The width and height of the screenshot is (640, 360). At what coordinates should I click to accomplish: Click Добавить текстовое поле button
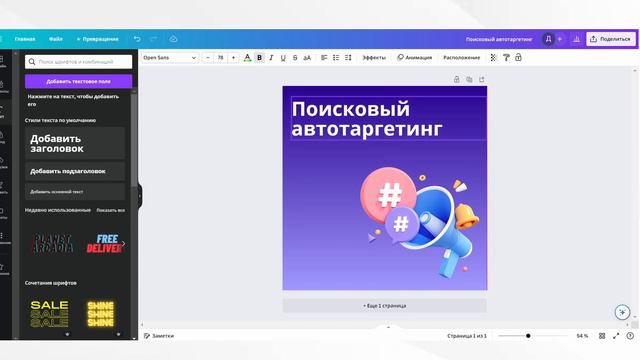pos(78,81)
